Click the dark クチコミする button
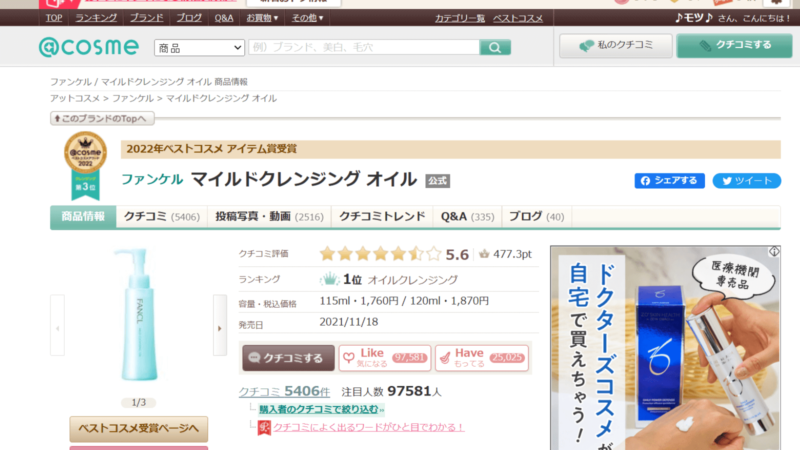This screenshot has width=800, height=450. tap(288, 358)
